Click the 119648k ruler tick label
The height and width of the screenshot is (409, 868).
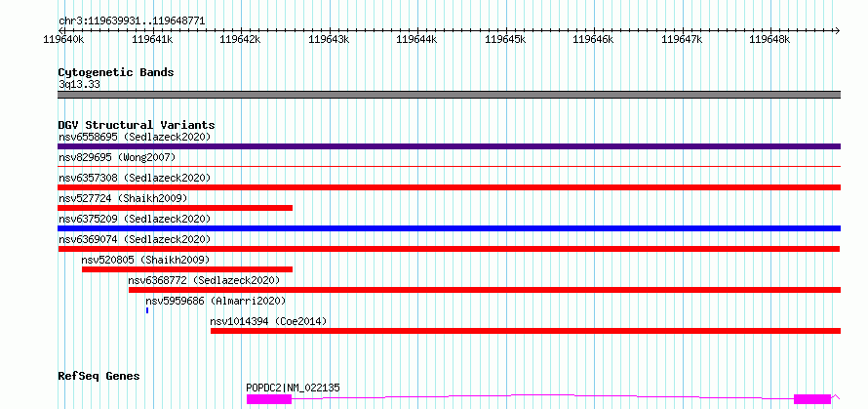point(770,39)
